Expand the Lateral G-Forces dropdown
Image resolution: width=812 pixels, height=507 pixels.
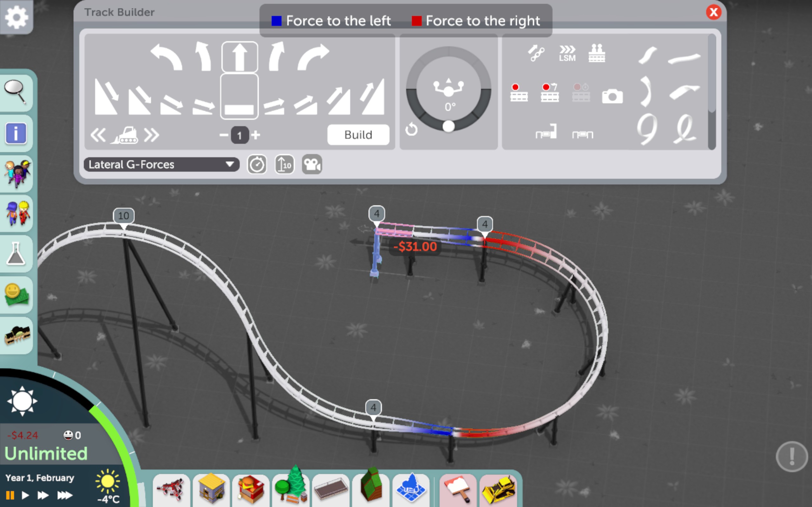click(230, 164)
